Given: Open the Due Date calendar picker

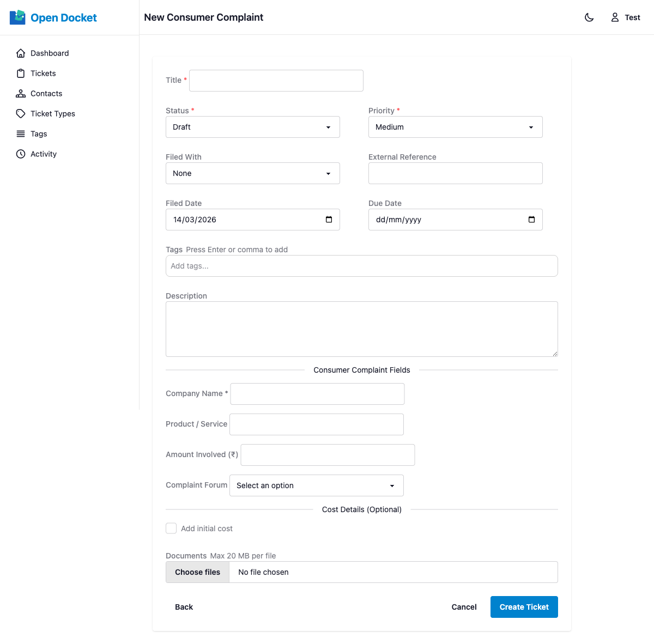Looking at the screenshot, I should (x=531, y=219).
